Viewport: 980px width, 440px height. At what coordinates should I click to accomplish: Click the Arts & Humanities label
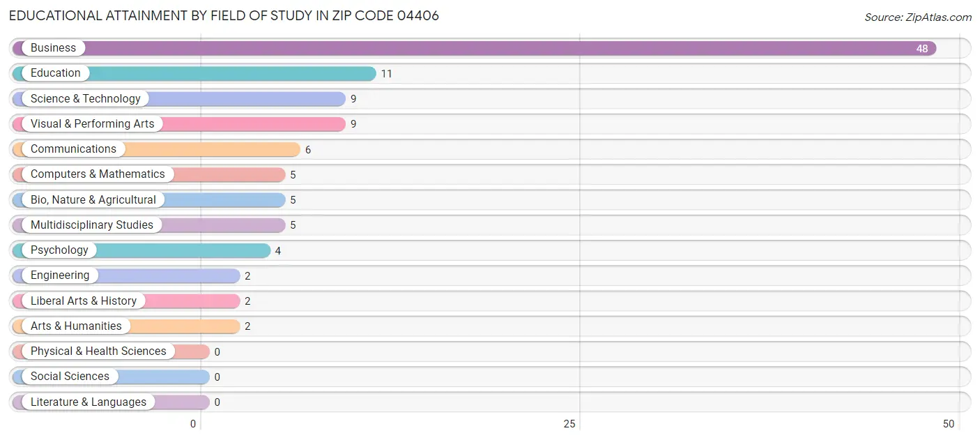(x=76, y=326)
